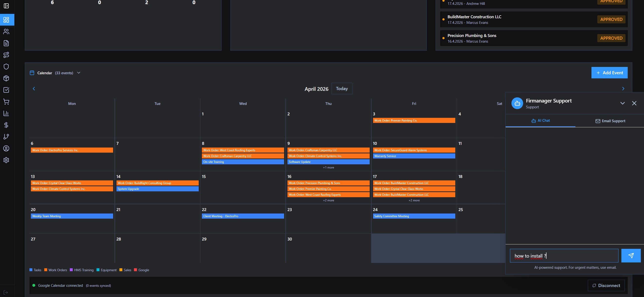Send the chat message with paper plane

click(631, 255)
